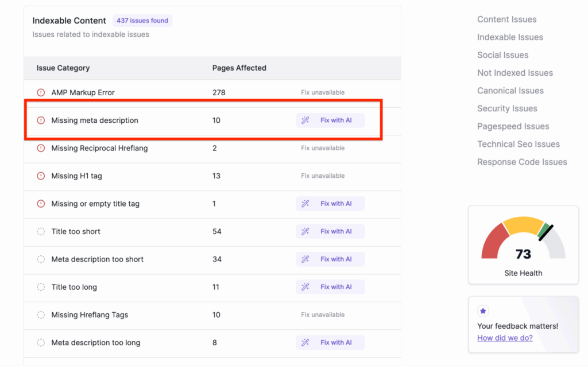Open the Missing Hreflang Tags issue row
Viewport: 588px width, 366px height.
[90, 315]
